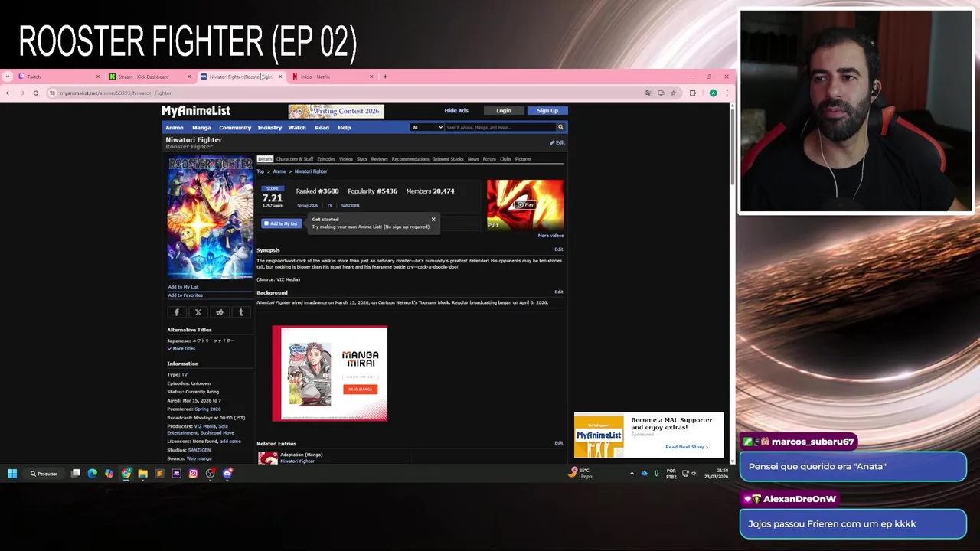Click the browser reload icon
Image resolution: width=980 pixels, height=551 pixels.
point(35,93)
